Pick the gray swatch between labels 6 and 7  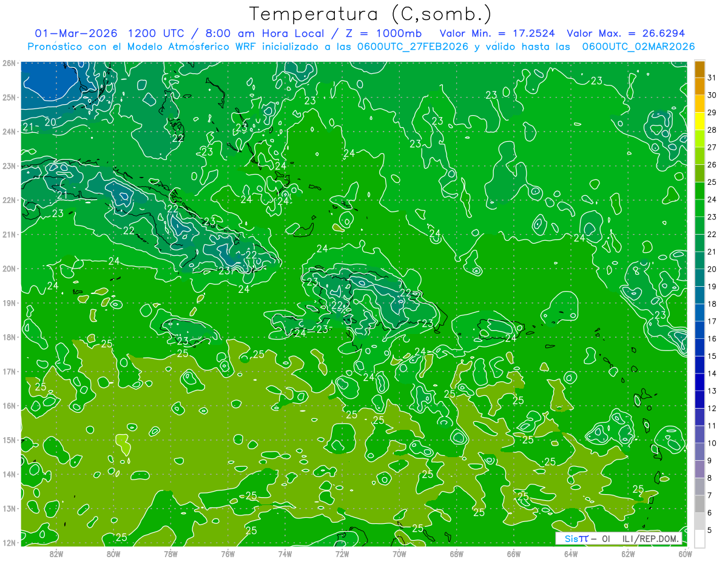699,504
